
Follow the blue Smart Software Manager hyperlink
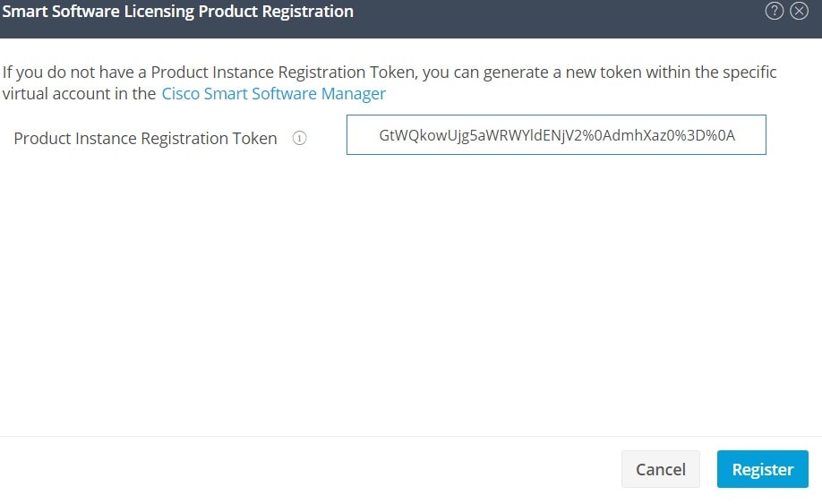click(x=274, y=93)
